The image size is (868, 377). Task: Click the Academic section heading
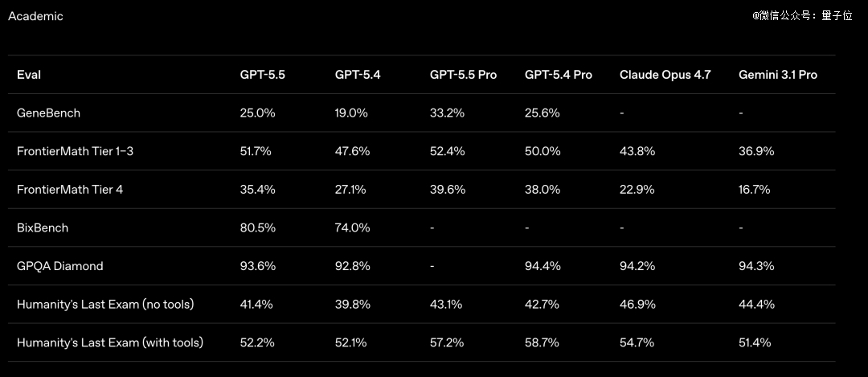pos(35,16)
